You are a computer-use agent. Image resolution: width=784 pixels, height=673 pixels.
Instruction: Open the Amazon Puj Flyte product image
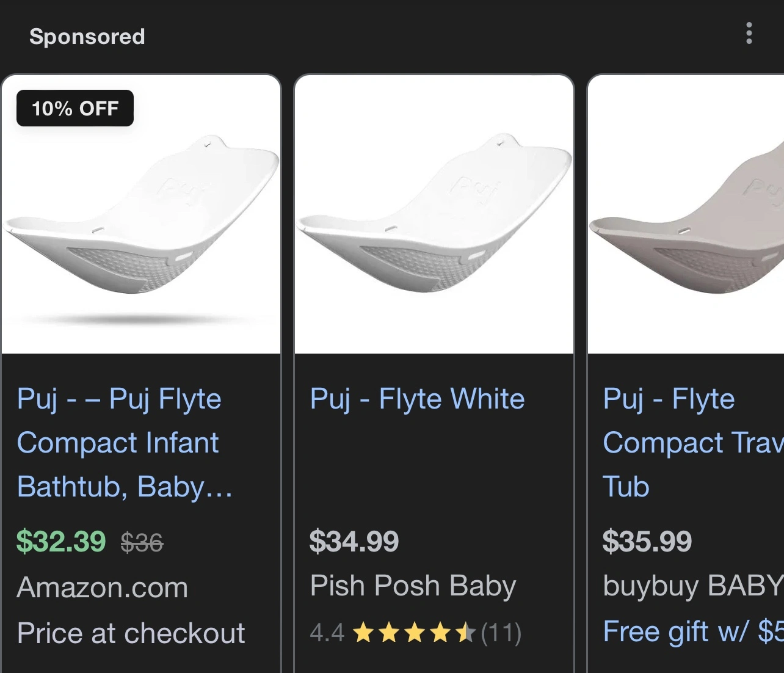(141, 220)
